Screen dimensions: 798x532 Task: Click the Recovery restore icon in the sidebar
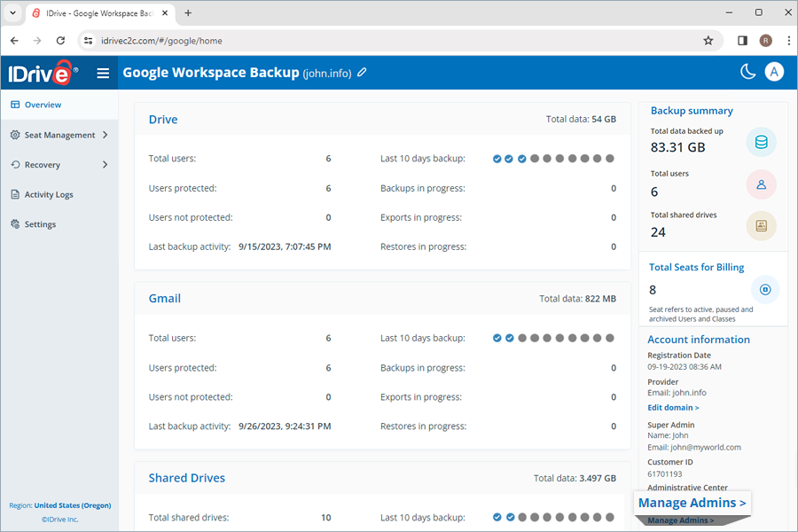[15, 164]
